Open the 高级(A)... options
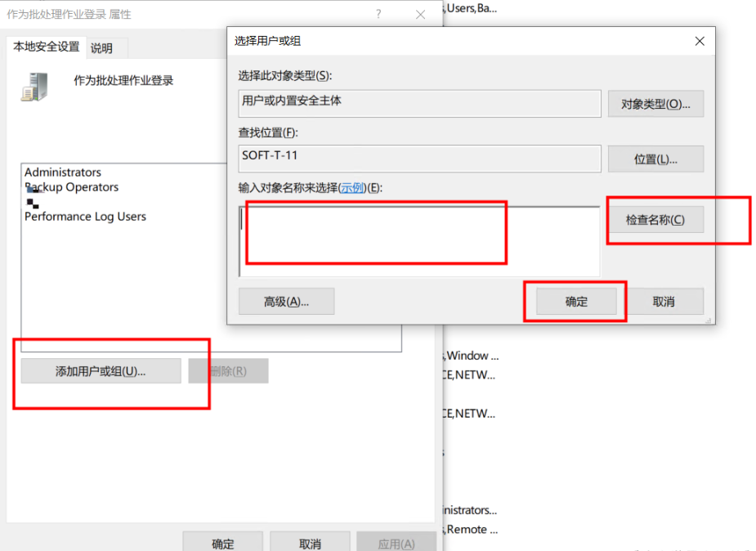The height and width of the screenshot is (551, 756). [x=286, y=302]
